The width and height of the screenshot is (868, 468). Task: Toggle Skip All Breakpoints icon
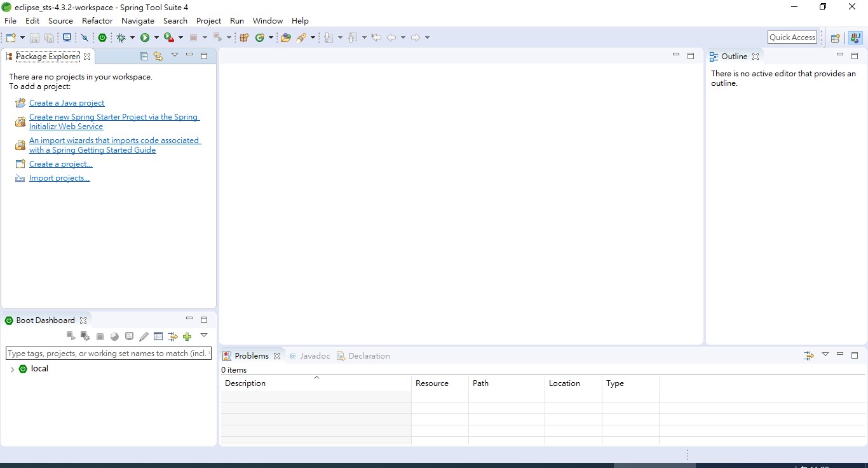pos(85,38)
